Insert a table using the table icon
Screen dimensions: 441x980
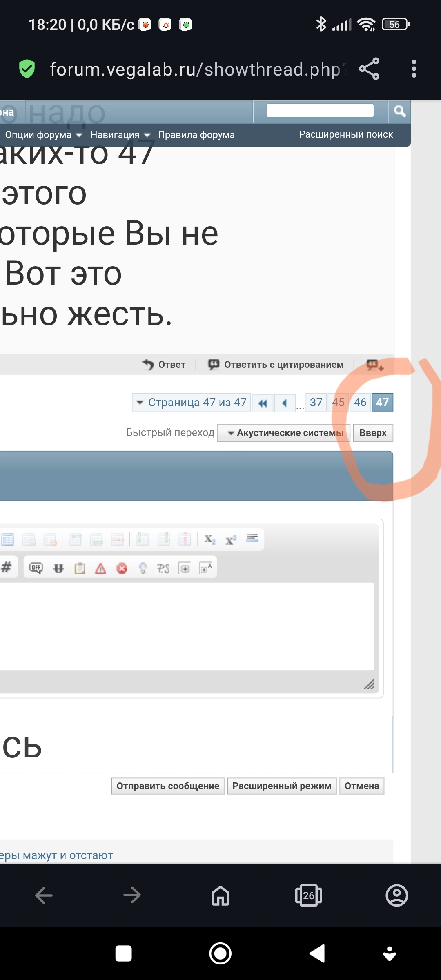(x=8, y=539)
